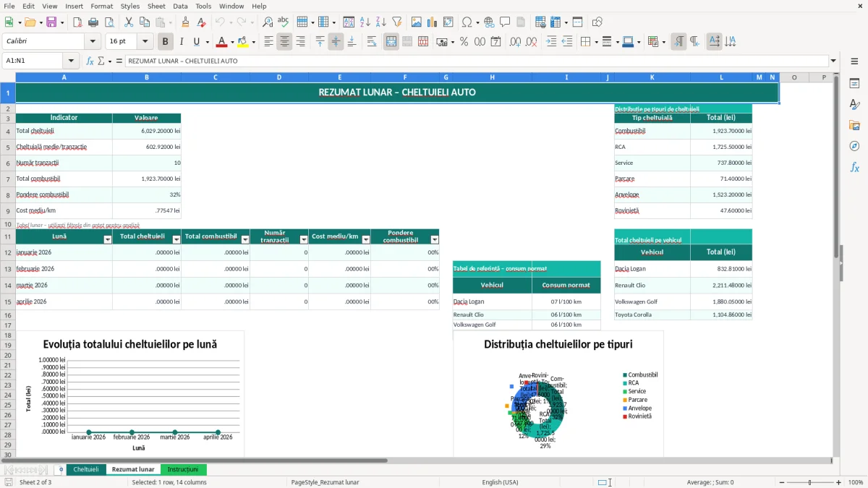Click the formula input line
Image resolution: width=868 pixels, height=488 pixels.
click(x=476, y=61)
